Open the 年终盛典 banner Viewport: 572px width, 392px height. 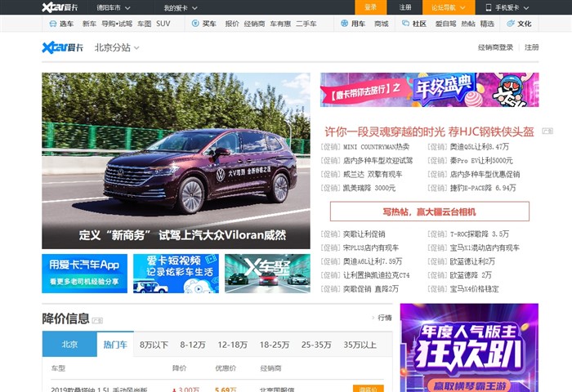[x=429, y=90]
